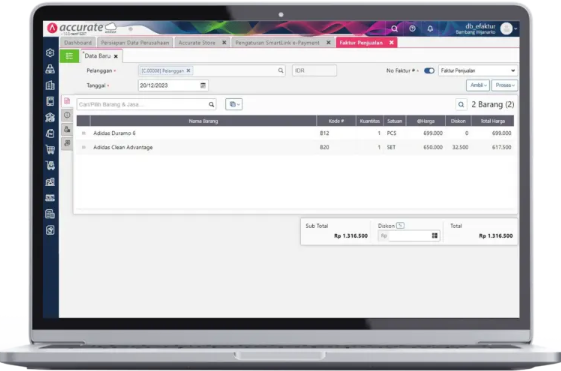Screen dimensions: 561x371
Task: Expand the Faktur Penjualan type dropdown
Action: [x=478, y=71]
